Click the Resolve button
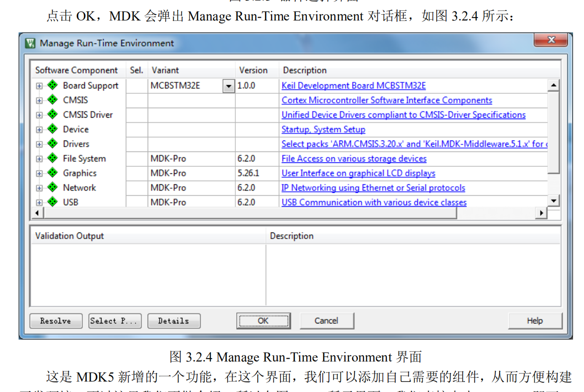The width and height of the screenshot is (584, 392). tap(56, 321)
